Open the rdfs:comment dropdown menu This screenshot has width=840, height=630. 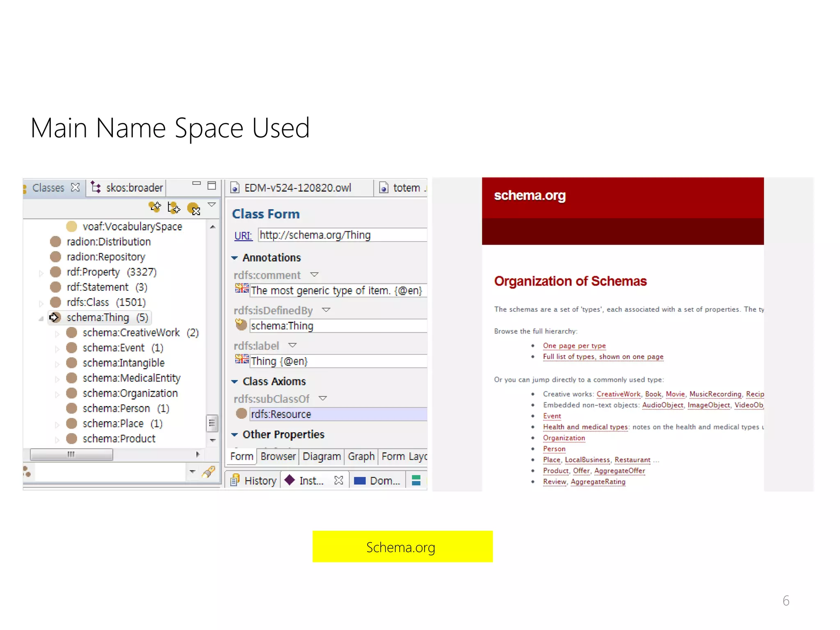click(315, 274)
